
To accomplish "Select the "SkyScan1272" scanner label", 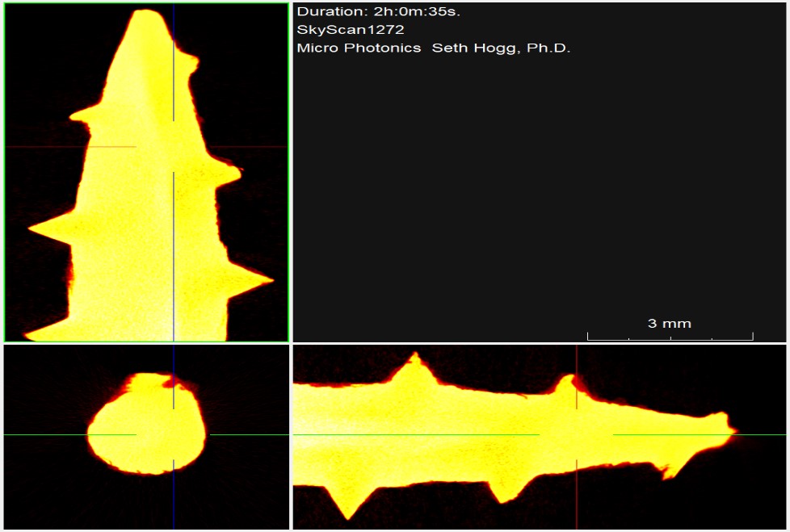I will [x=351, y=30].
